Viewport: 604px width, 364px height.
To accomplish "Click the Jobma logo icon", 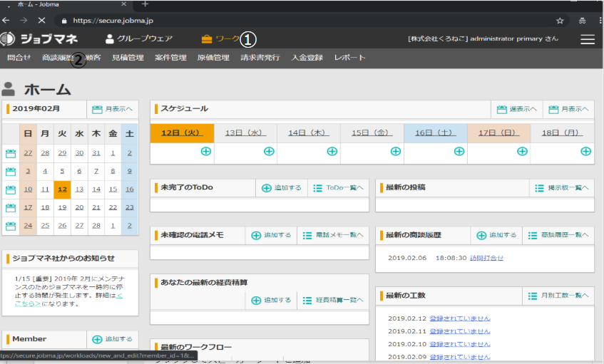I will (7, 38).
